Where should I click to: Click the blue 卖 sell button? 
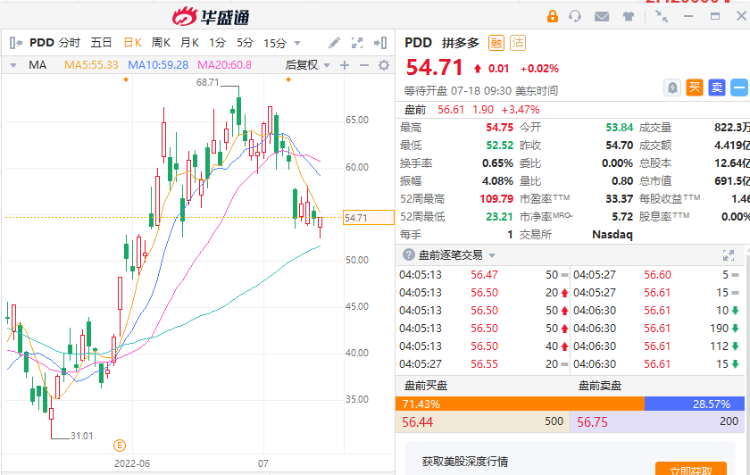716,87
